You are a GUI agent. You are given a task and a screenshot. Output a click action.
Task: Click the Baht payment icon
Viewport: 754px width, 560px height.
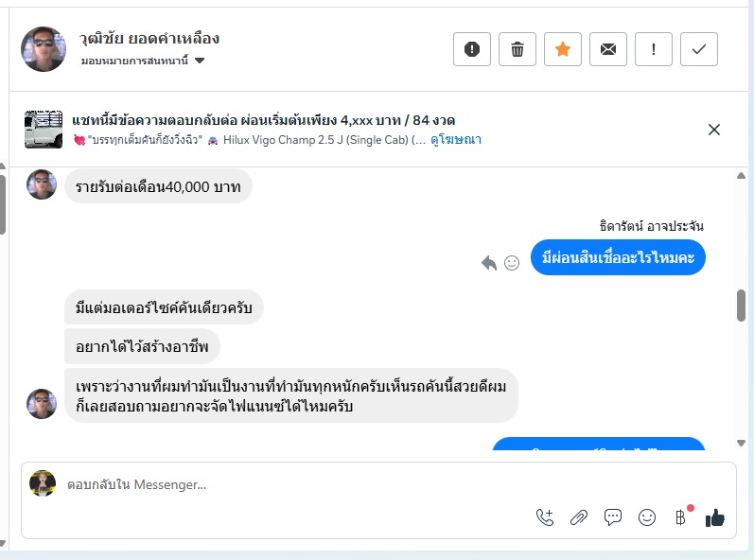coord(680,517)
